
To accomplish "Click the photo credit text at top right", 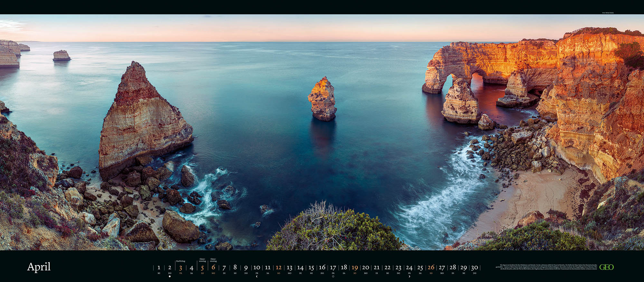I will click(608, 13).
